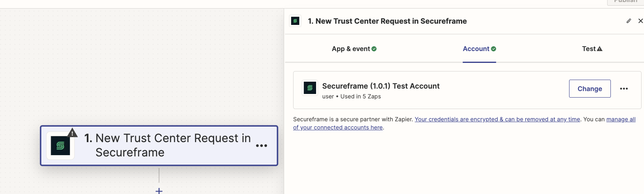Open the three-dot menu on trigger step
644x194 pixels.
pos(262,146)
